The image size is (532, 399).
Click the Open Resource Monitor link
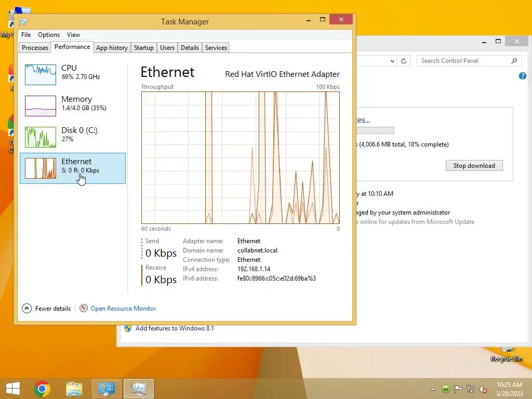pyautogui.click(x=123, y=309)
